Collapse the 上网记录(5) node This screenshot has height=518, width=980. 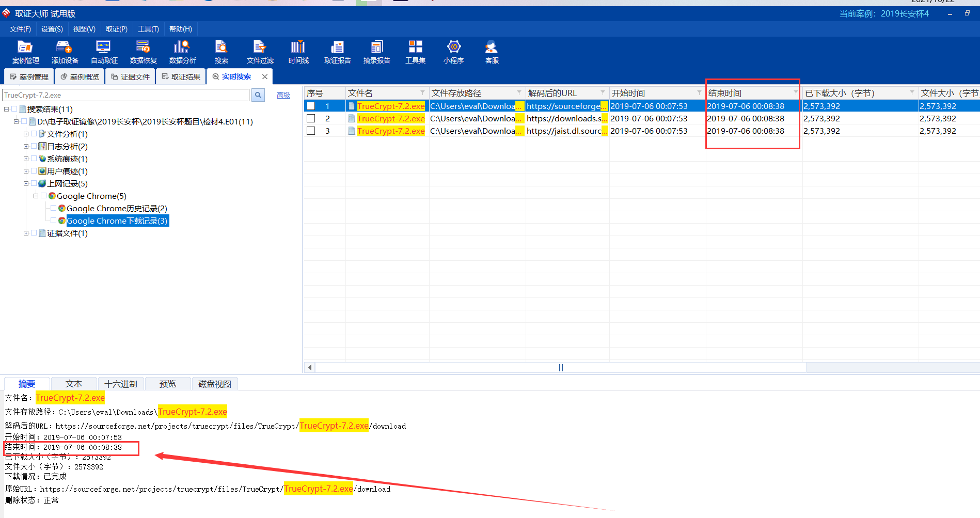(x=26, y=183)
